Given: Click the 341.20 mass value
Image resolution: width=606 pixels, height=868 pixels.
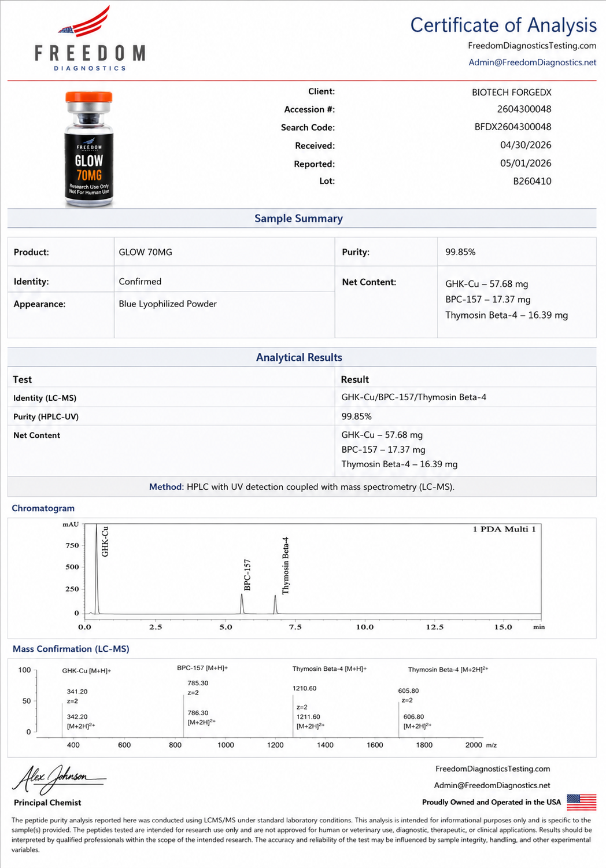Looking at the screenshot, I should coord(77,692).
